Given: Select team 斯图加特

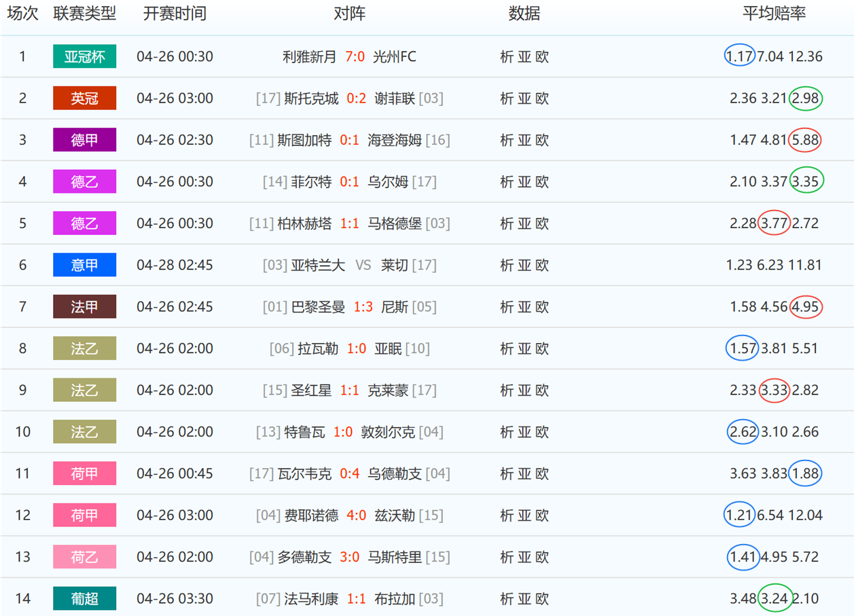Looking at the screenshot, I should (x=304, y=140).
